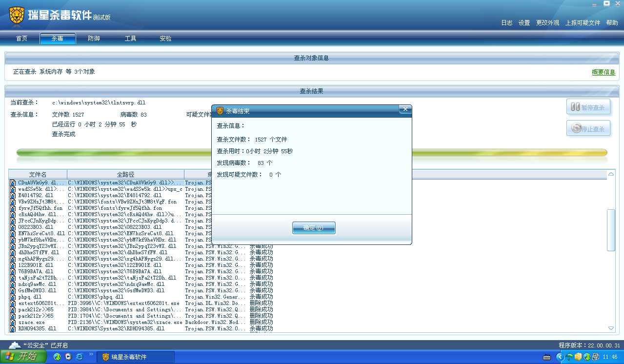Click file icon beside taNjsFa2tT2Dh

13,278
